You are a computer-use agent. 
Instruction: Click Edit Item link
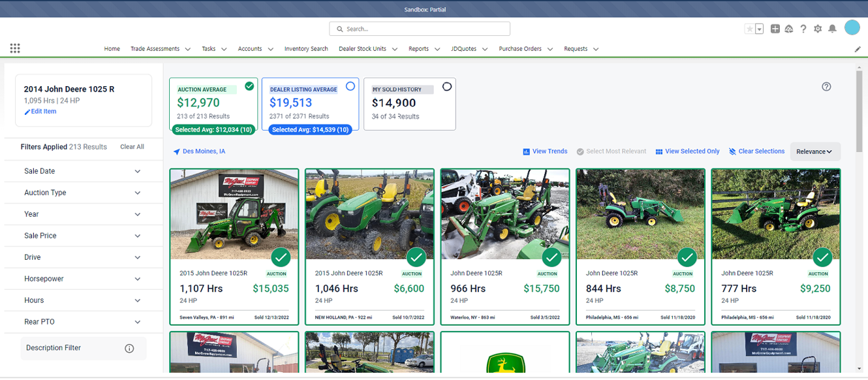[x=40, y=112]
